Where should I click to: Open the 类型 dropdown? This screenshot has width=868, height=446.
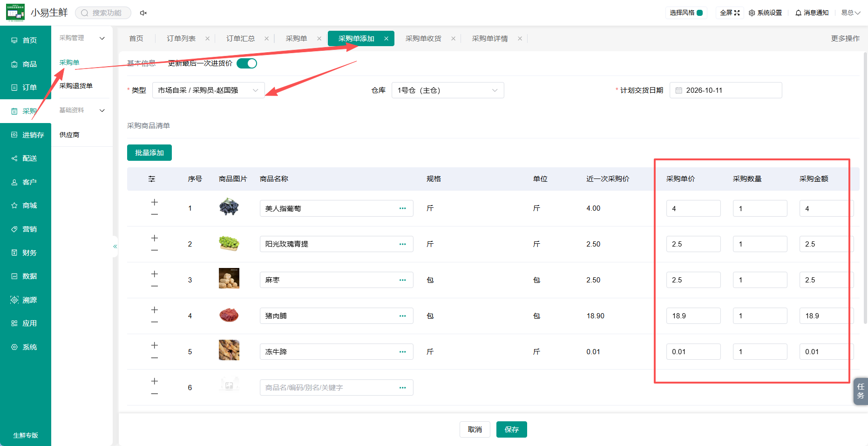[209, 90]
